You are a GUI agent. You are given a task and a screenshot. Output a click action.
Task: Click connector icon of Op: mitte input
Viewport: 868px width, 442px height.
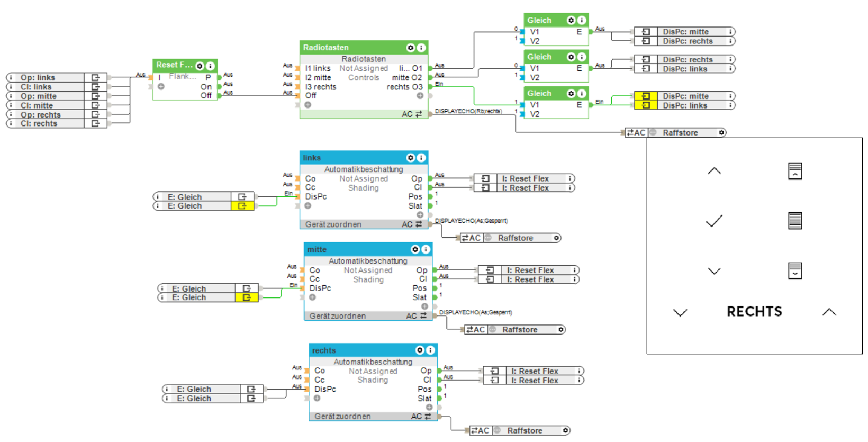(x=95, y=96)
